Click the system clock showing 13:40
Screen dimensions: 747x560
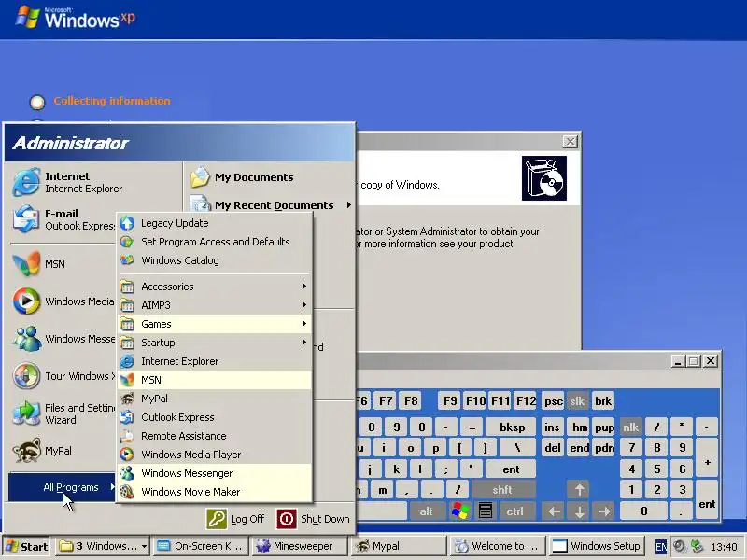pos(725,547)
